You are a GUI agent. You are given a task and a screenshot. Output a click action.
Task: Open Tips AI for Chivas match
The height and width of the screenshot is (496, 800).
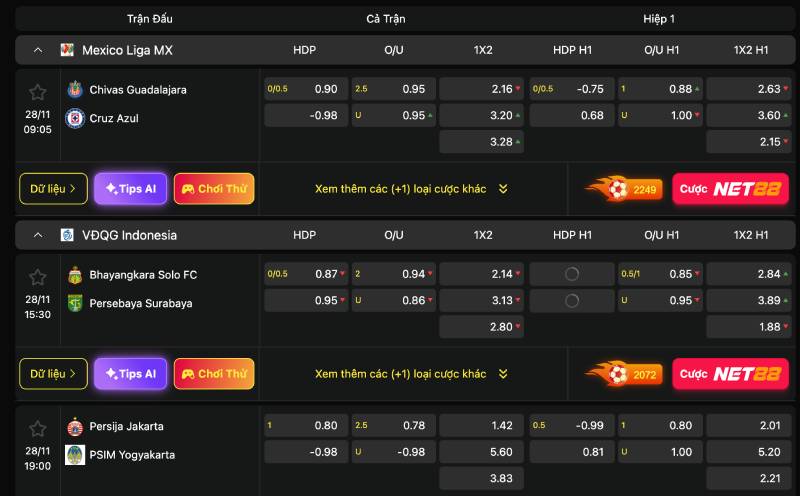click(x=130, y=188)
